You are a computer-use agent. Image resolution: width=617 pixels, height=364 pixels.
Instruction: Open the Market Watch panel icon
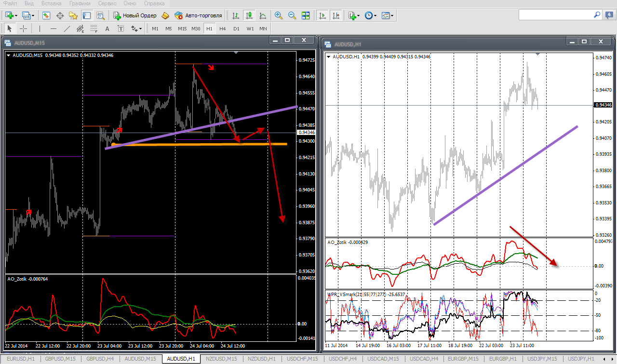(46, 15)
